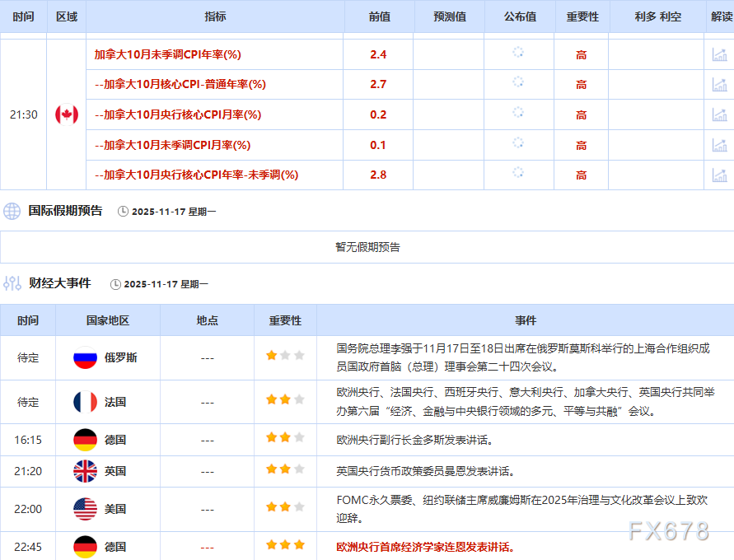Click the Canada flag icon in the 区域 column
Screen dimensions: 734x560
(66, 114)
